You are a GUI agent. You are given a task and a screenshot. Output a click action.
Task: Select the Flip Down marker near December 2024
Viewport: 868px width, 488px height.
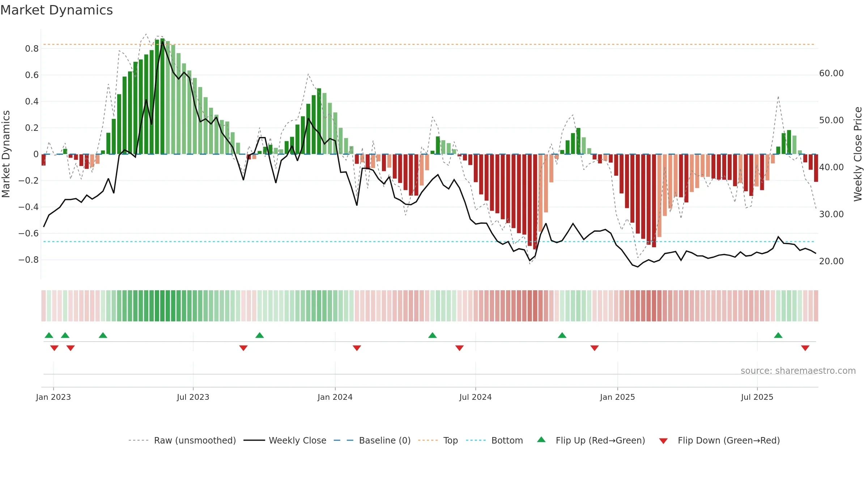point(595,348)
